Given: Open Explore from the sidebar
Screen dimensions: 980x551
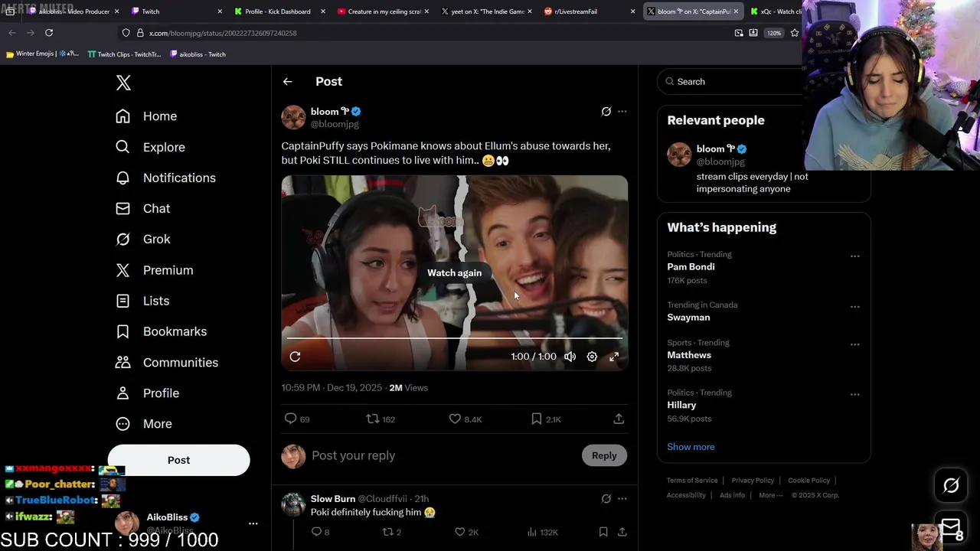Looking at the screenshot, I should (x=150, y=147).
